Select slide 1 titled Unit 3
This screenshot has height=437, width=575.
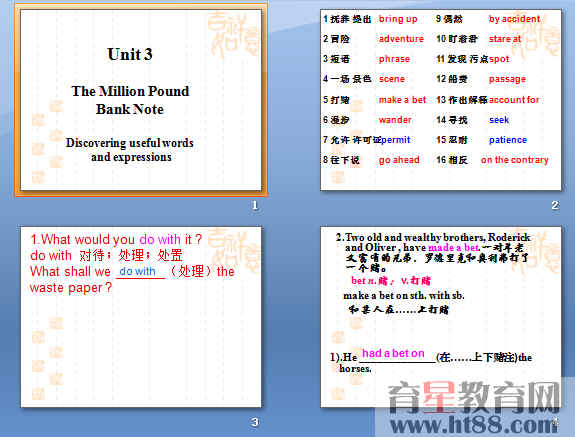(x=141, y=100)
